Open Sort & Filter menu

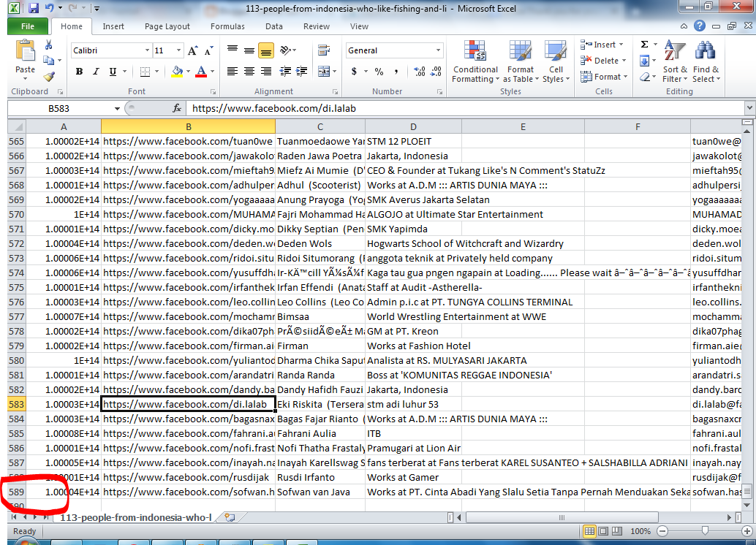coord(675,61)
